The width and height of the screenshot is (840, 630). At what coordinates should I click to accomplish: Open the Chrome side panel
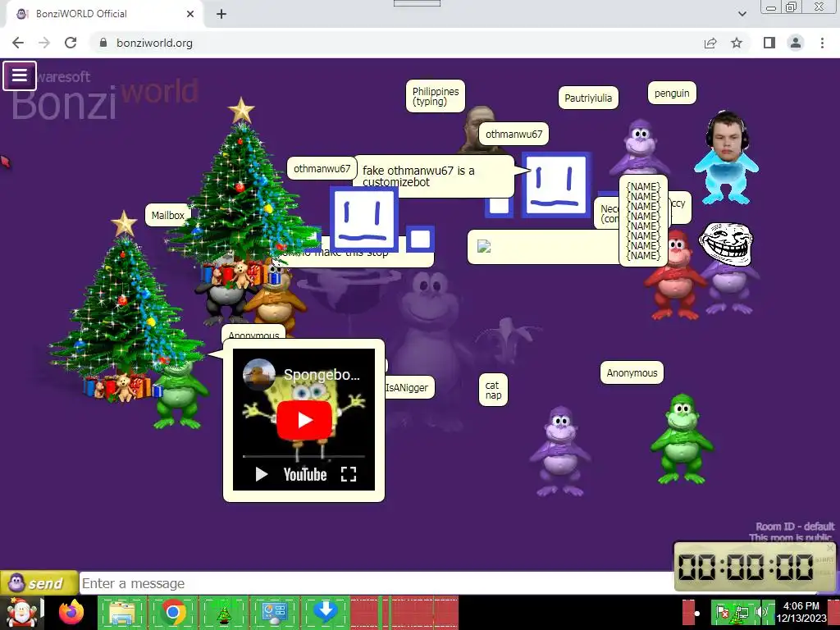769,43
